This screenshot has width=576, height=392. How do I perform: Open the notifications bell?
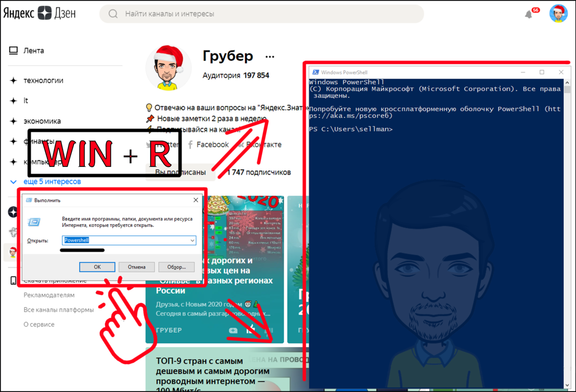(529, 14)
